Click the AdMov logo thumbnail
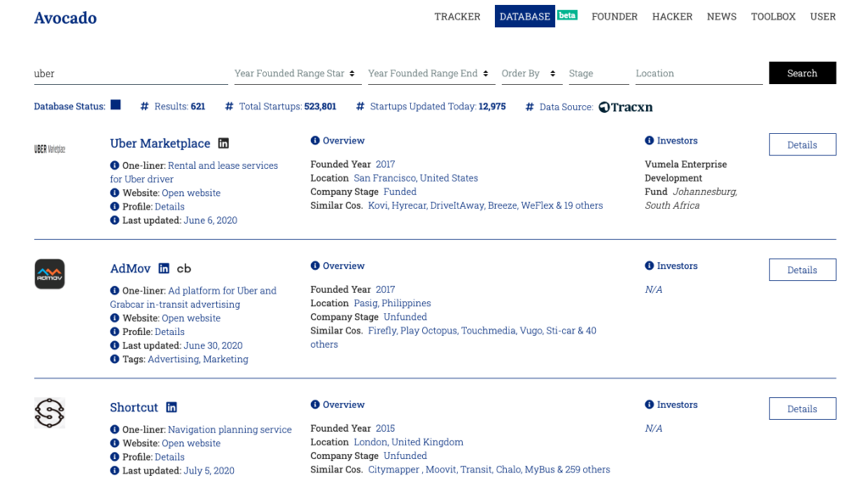The width and height of the screenshot is (868, 487). coord(50,274)
